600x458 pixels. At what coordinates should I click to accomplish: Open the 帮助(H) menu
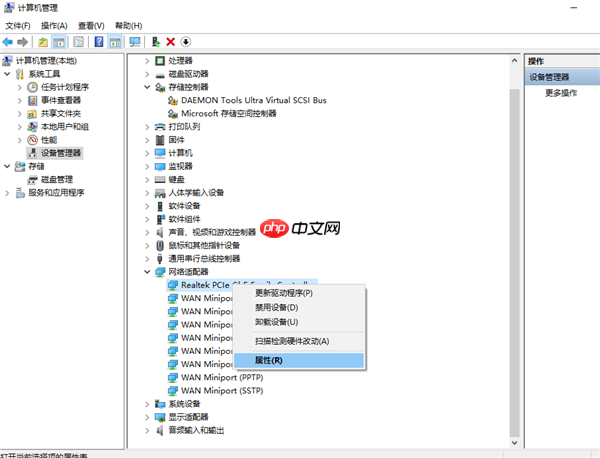pyautogui.click(x=129, y=26)
